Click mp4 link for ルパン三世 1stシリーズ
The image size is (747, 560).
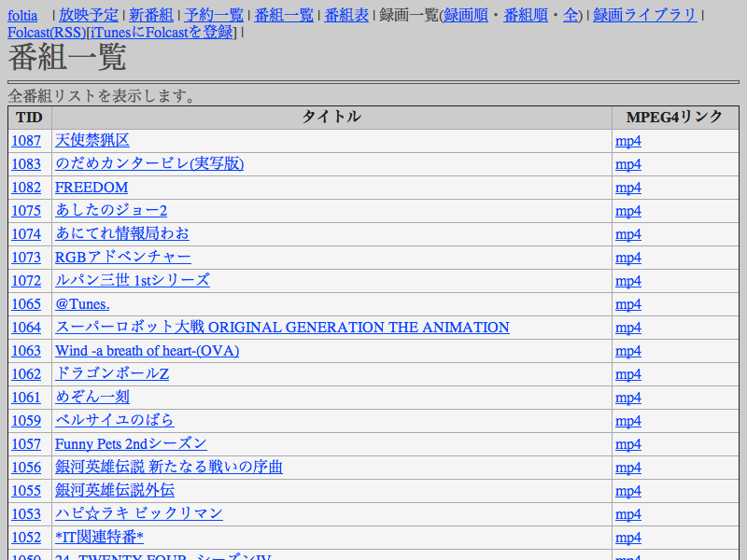click(x=628, y=281)
